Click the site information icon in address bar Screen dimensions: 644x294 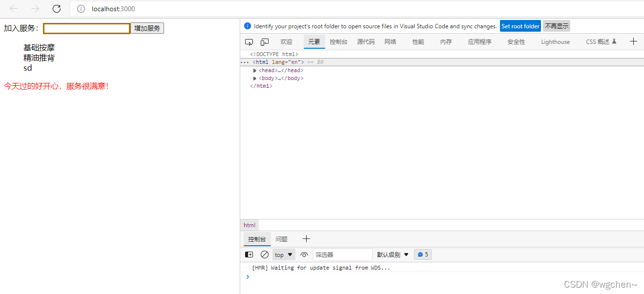pyautogui.click(x=82, y=9)
